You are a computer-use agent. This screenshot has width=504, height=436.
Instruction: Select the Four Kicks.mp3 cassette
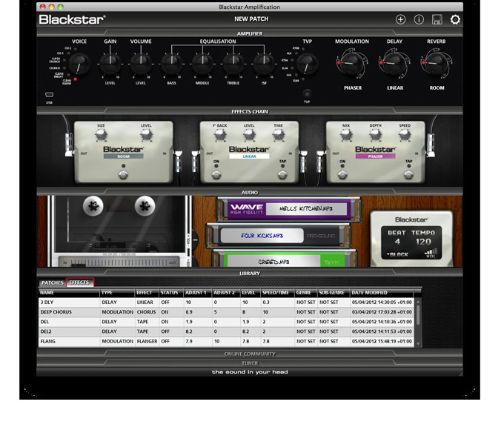pos(278,236)
